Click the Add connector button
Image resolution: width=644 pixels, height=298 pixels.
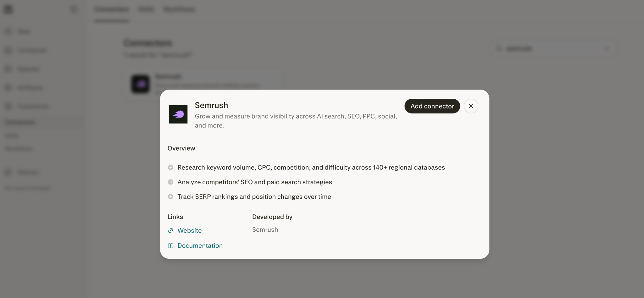tap(432, 106)
